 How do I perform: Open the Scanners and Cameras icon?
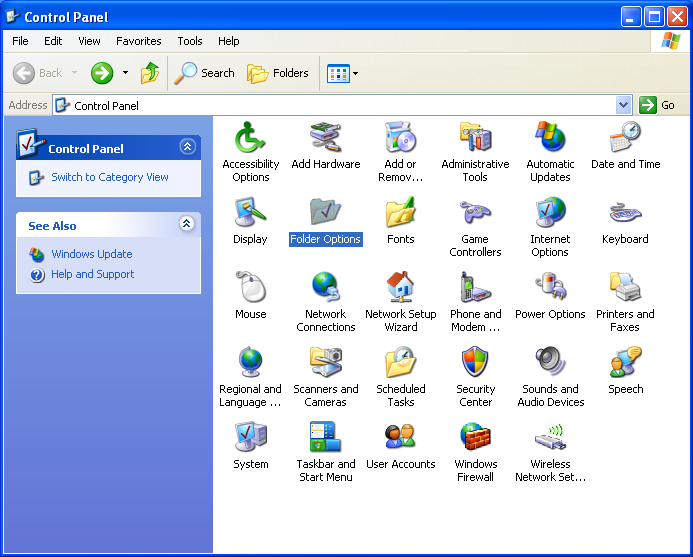tap(325, 362)
